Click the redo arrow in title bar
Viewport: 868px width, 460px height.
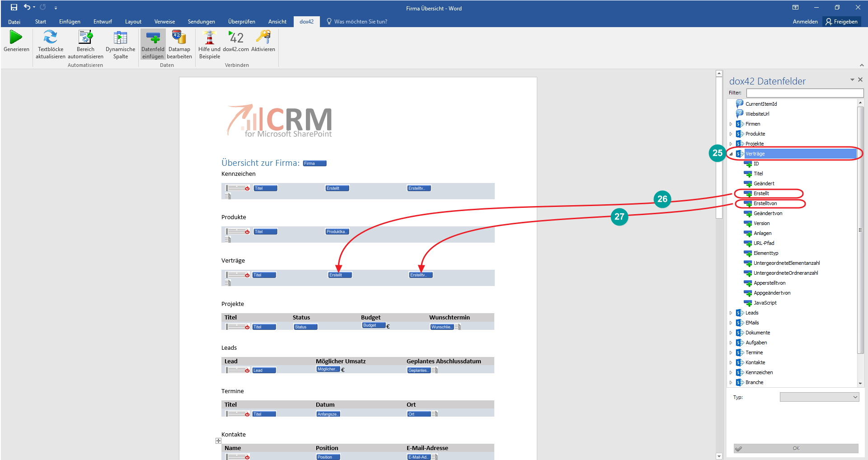point(43,7)
